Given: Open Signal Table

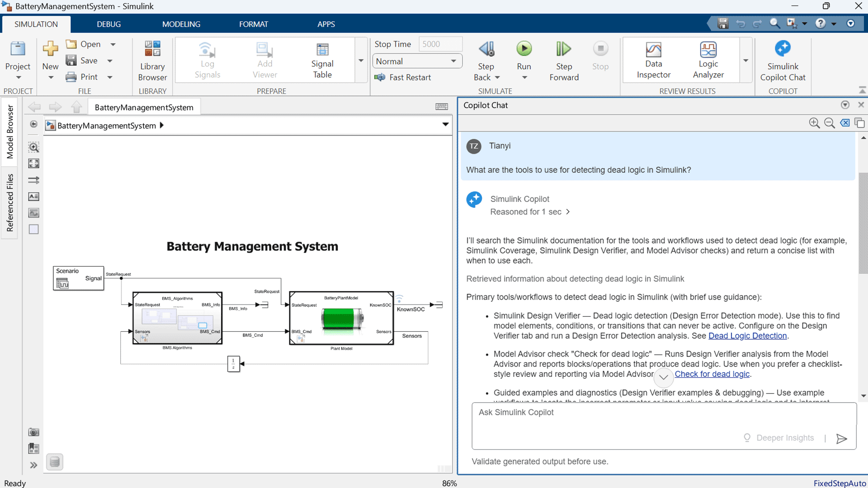Looking at the screenshot, I should click(x=322, y=60).
